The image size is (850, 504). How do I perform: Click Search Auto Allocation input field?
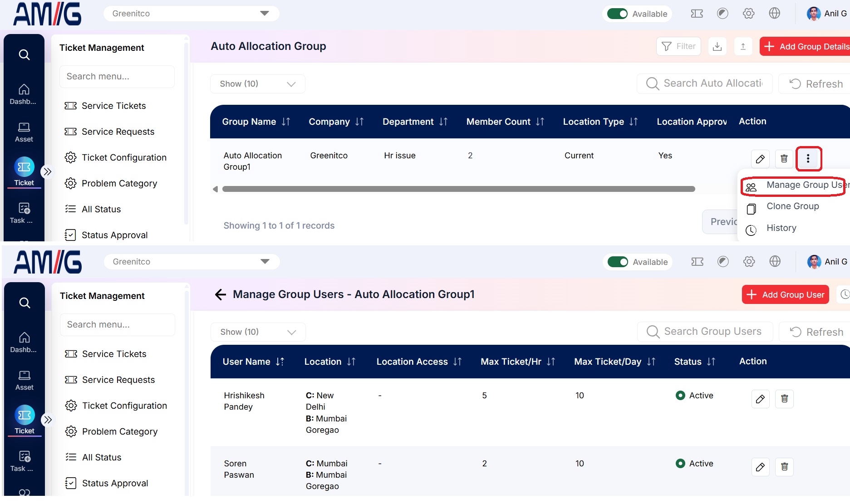point(704,83)
